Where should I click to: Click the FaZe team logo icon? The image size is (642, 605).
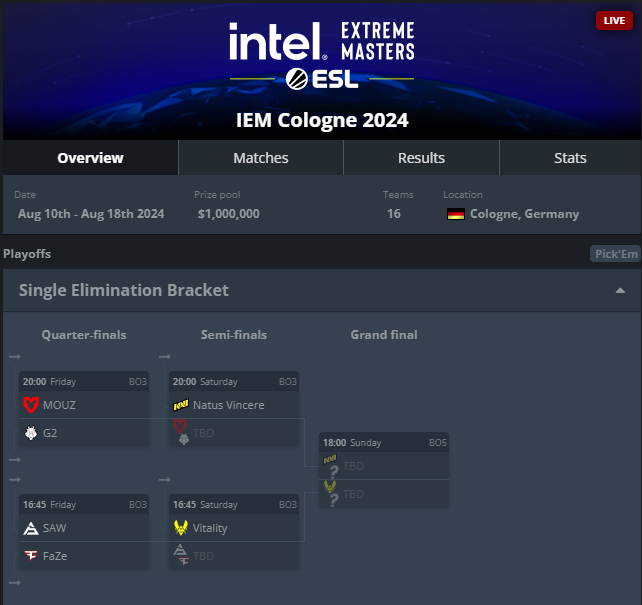(31, 555)
